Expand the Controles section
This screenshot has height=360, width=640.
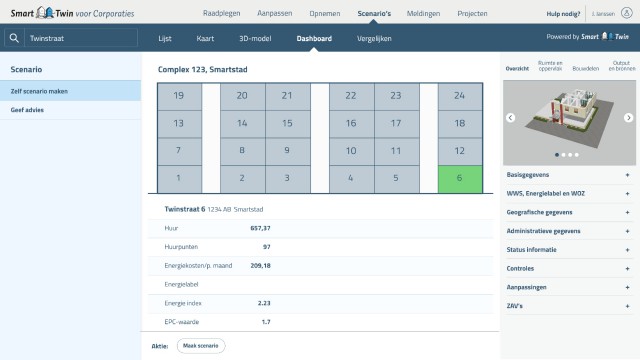click(569, 269)
